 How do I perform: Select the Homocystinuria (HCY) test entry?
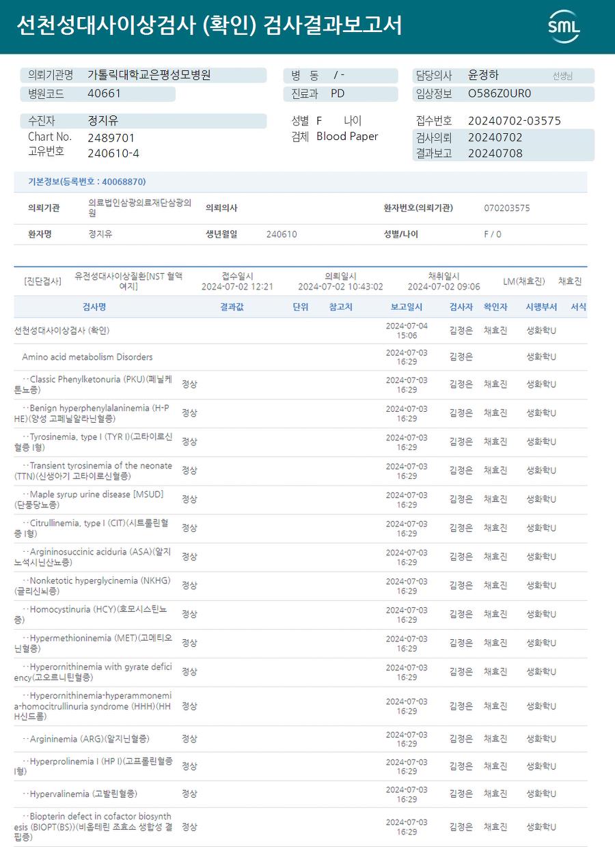[x=300, y=614]
